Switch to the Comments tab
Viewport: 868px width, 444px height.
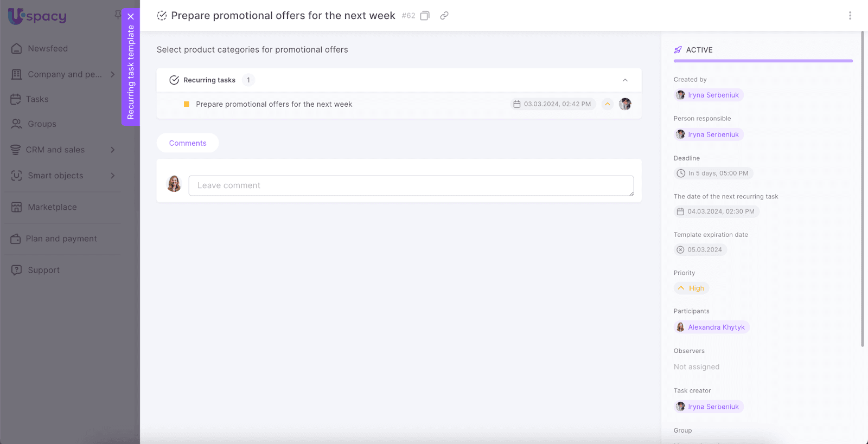coord(188,143)
